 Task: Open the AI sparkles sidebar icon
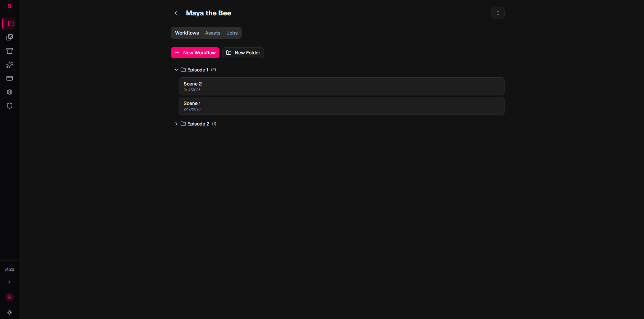pos(10,65)
